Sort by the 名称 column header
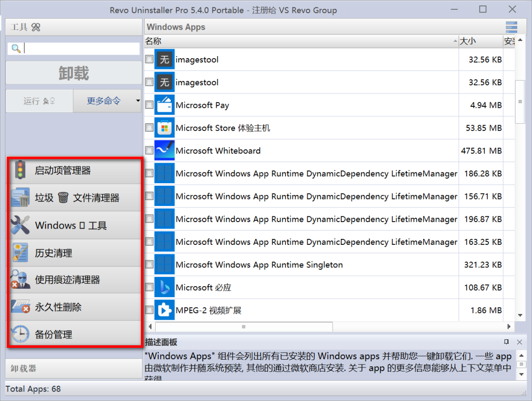 [301, 41]
